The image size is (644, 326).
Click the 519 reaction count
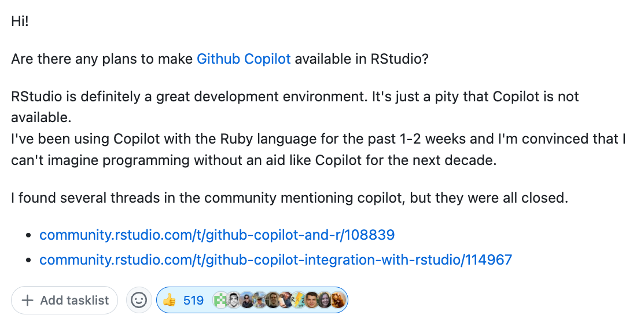pos(193,301)
